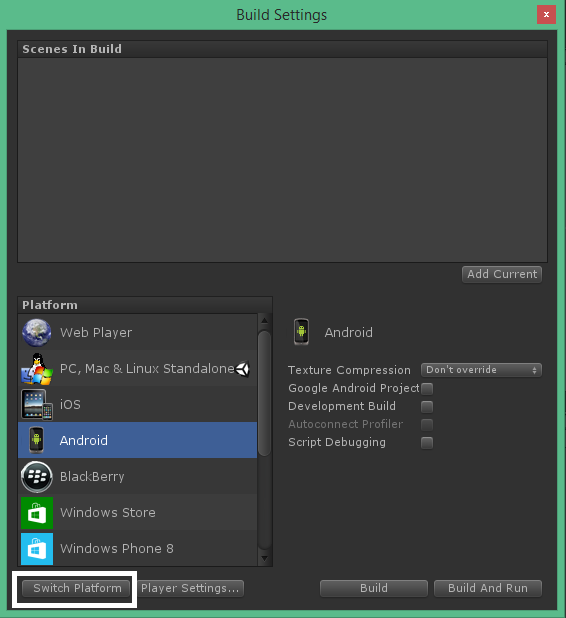Open Player Settings

pos(190,588)
